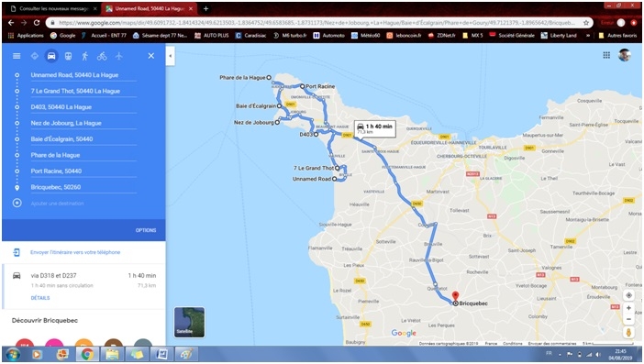Expand route DÉTAILS link
The image size is (644, 364).
pos(40,298)
